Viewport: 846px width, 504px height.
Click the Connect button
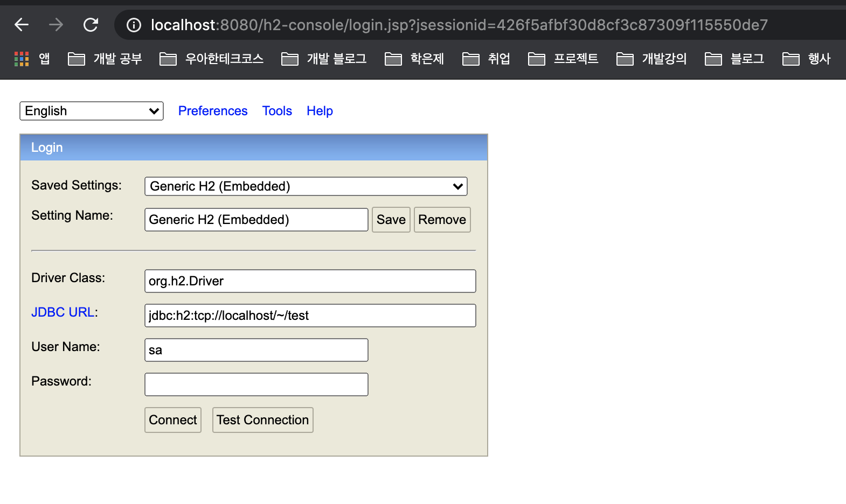click(173, 420)
